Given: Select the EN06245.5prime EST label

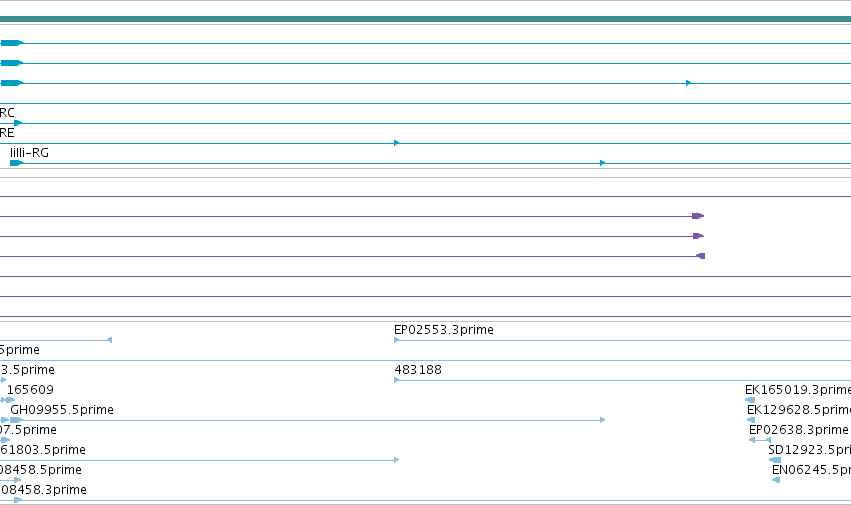Looking at the screenshot, I should click(x=811, y=470).
